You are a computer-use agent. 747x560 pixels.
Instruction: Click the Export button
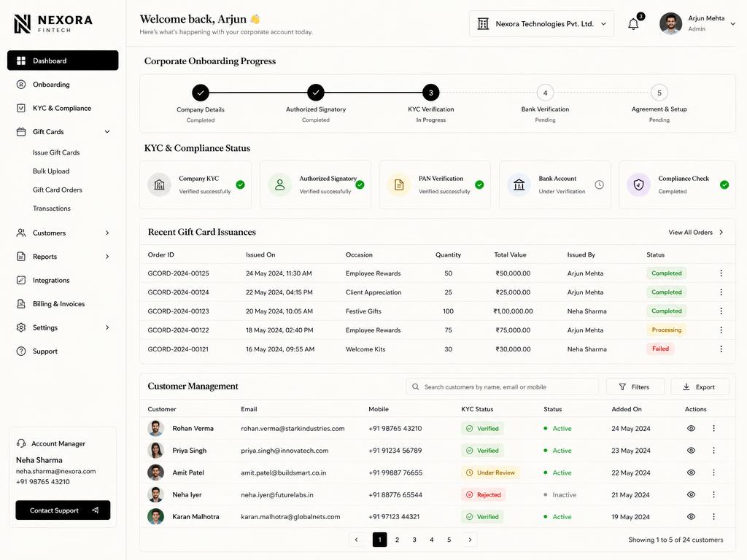pos(700,386)
